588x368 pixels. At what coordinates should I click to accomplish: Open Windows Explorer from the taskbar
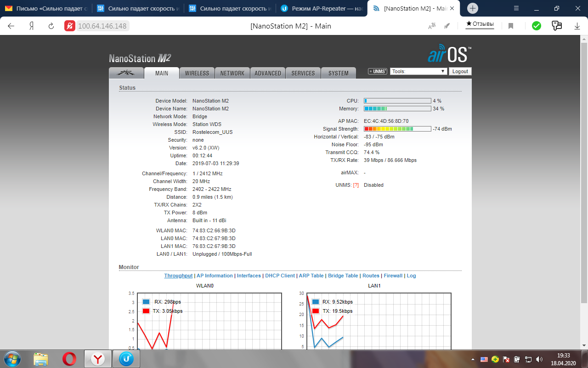[41, 359]
